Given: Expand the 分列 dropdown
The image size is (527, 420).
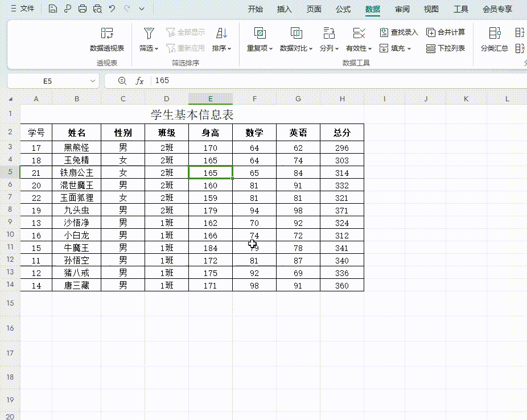Looking at the screenshot, I should (337, 49).
